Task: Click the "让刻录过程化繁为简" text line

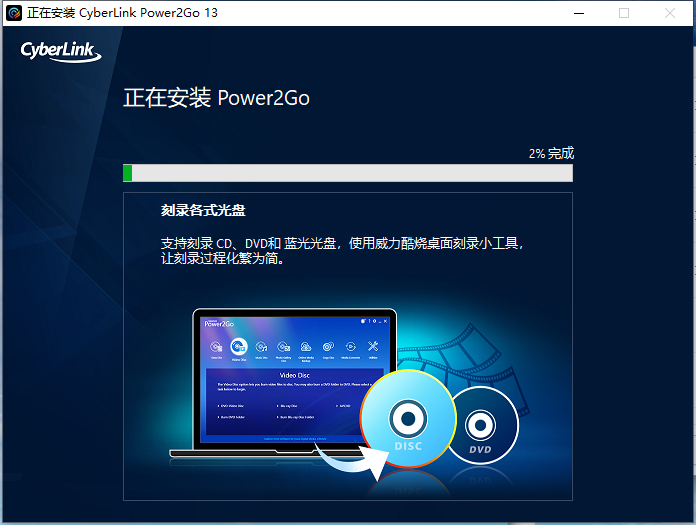Action: [x=222, y=258]
